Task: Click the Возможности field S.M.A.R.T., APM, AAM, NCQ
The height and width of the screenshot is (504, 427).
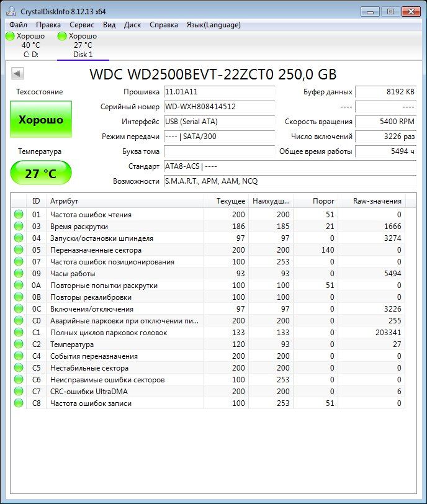Action: pos(290,181)
